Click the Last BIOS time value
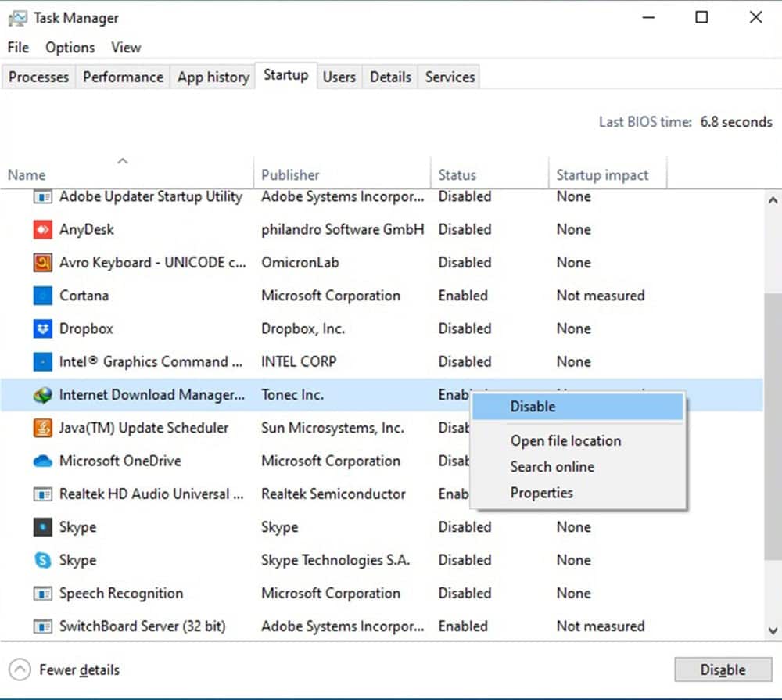This screenshot has height=700, width=782. coord(736,122)
